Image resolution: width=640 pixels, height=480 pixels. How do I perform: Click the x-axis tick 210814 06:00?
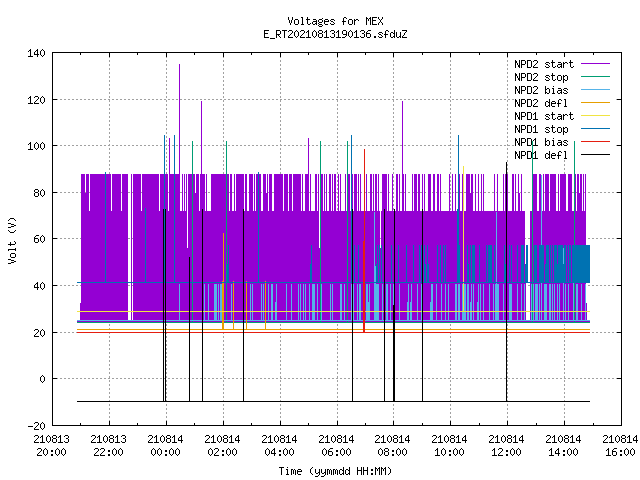(x=336, y=446)
